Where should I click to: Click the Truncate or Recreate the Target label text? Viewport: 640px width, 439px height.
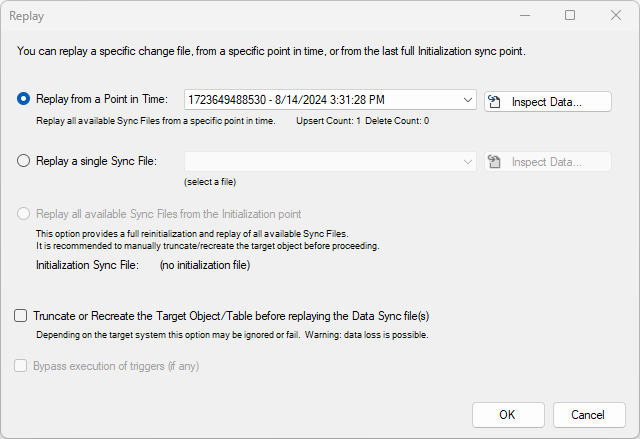[231, 316]
